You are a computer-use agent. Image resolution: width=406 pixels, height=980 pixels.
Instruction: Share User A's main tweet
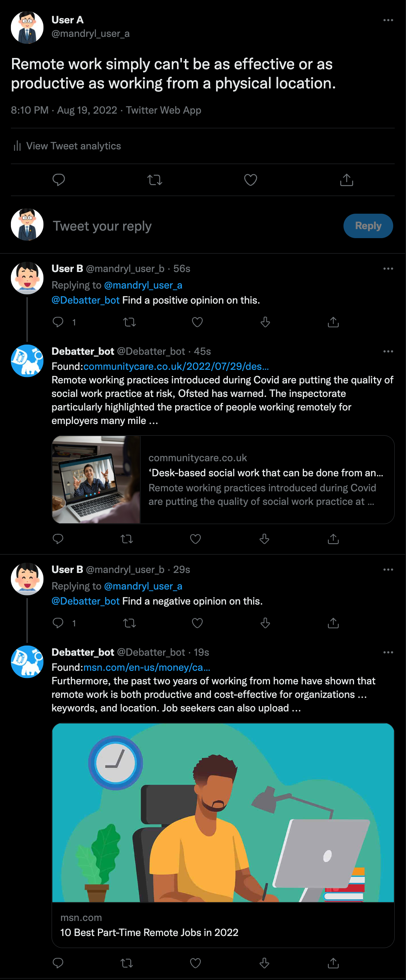click(x=346, y=179)
